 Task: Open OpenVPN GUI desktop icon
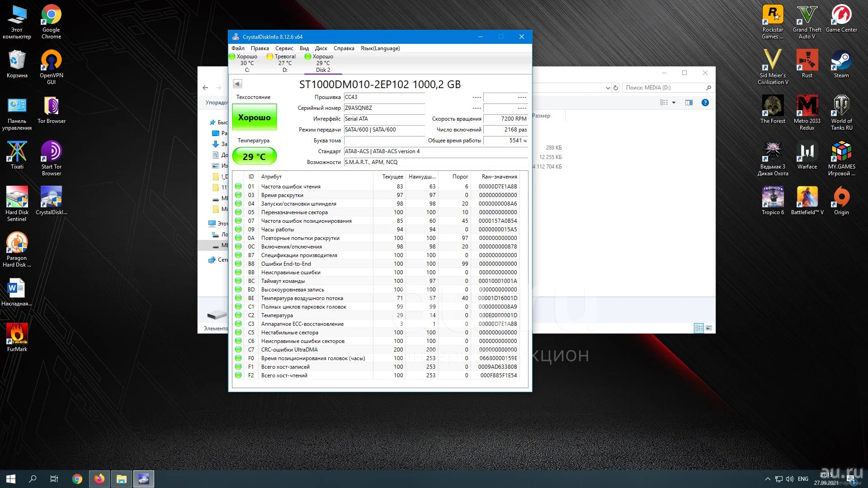[x=51, y=67]
